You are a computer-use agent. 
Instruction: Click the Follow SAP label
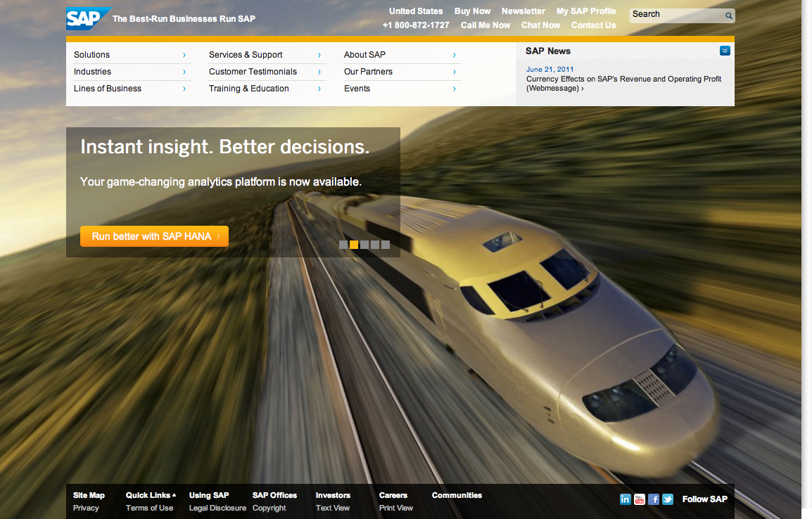coord(704,499)
